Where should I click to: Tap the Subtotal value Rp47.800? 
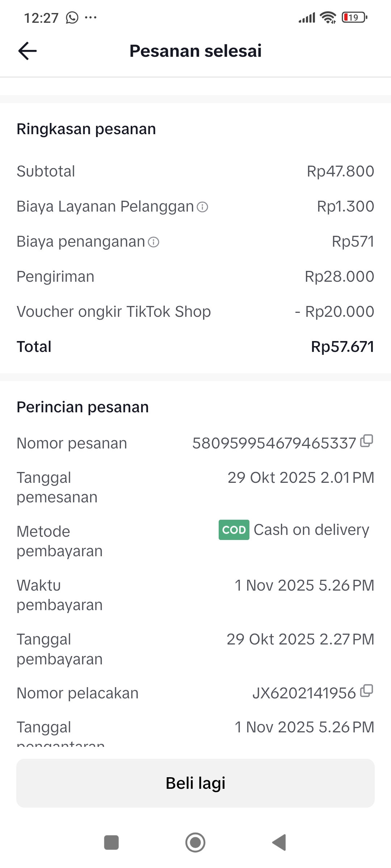pos(340,171)
